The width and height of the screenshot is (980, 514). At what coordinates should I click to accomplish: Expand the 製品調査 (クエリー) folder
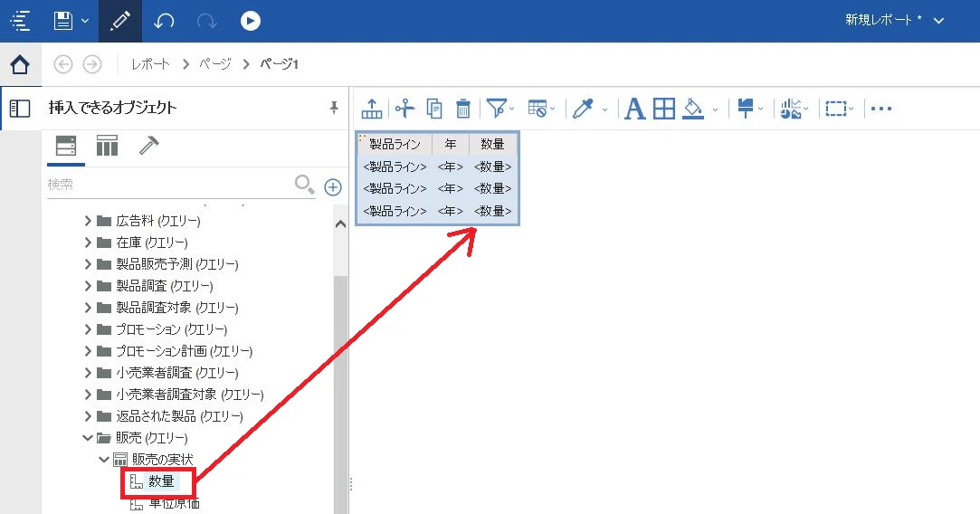[88, 286]
